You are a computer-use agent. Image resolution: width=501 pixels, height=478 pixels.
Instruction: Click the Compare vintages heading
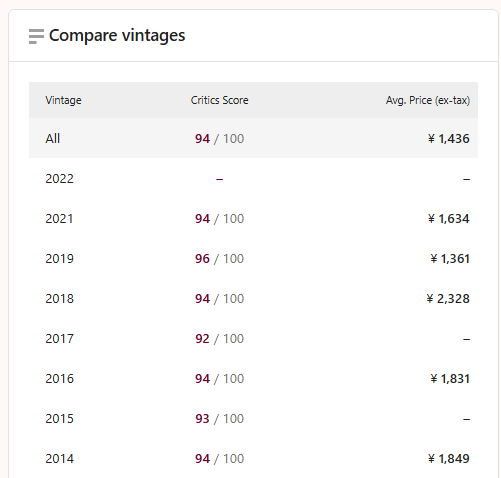[x=117, y=35]
